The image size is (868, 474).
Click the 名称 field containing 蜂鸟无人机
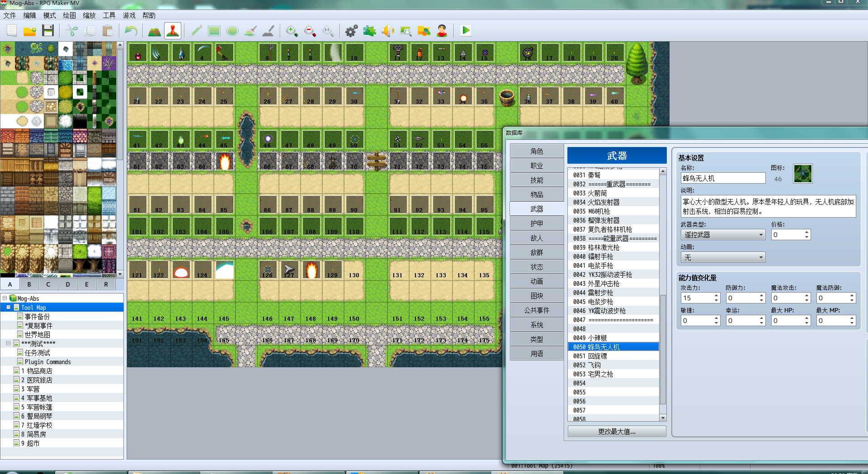click(x=723, y=178)
